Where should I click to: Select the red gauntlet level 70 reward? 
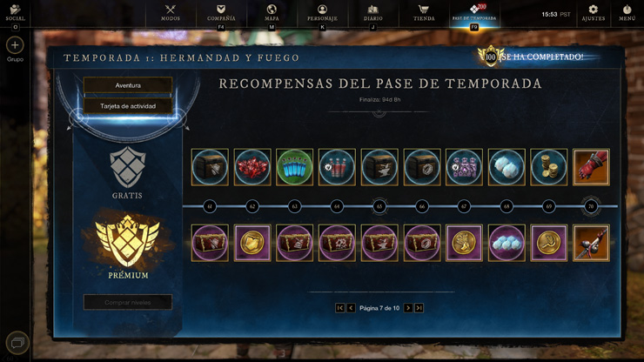[591, 167]
